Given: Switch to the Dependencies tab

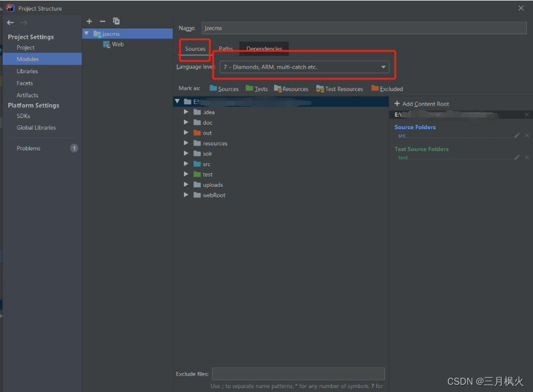Looking at the screenshot, I should pyautogui.click(x=264, y=49).
